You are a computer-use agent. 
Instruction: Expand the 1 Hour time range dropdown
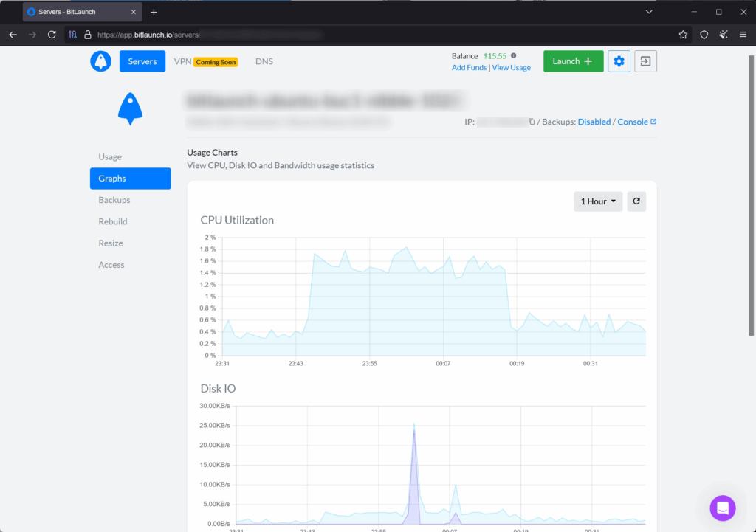click(x=598, y=201)
